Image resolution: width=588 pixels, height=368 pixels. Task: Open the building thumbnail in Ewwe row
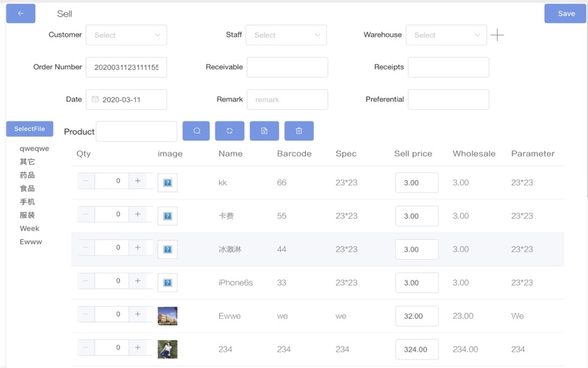(168, 316)
